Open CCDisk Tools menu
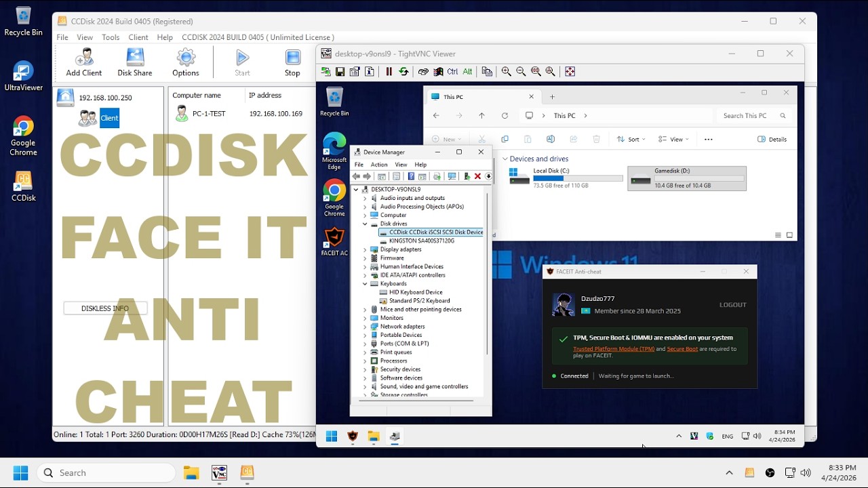The height and width of the screenshot is (488, 868). pos(111,37)
